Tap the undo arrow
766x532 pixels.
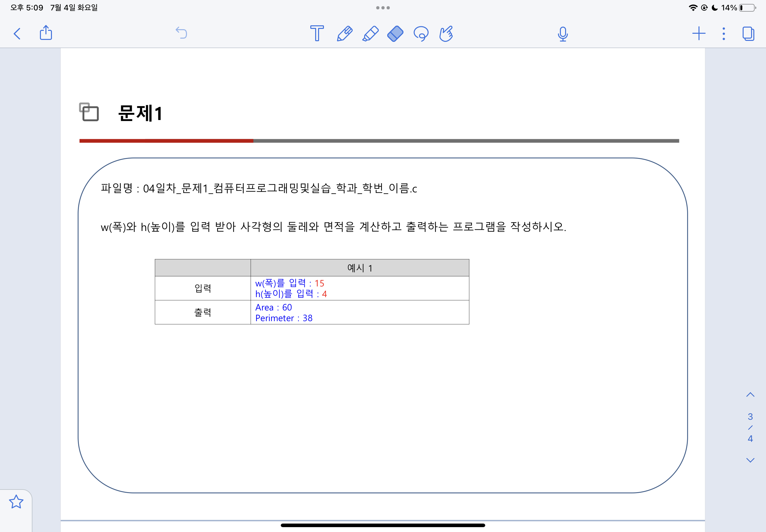[x=181, y=33]
